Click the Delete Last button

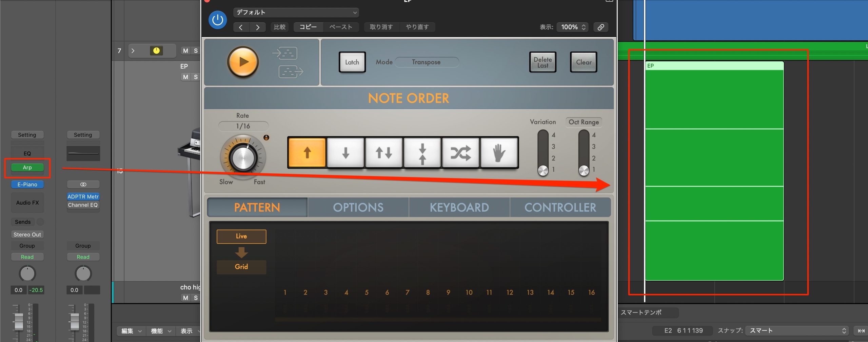pyautogui.click(x=542, y=62)
